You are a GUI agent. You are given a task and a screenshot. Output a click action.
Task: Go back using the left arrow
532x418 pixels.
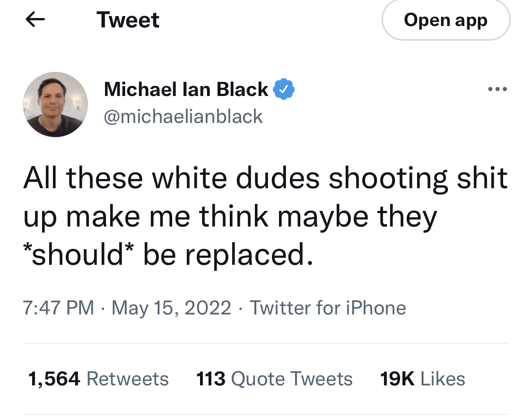point(35,19)
